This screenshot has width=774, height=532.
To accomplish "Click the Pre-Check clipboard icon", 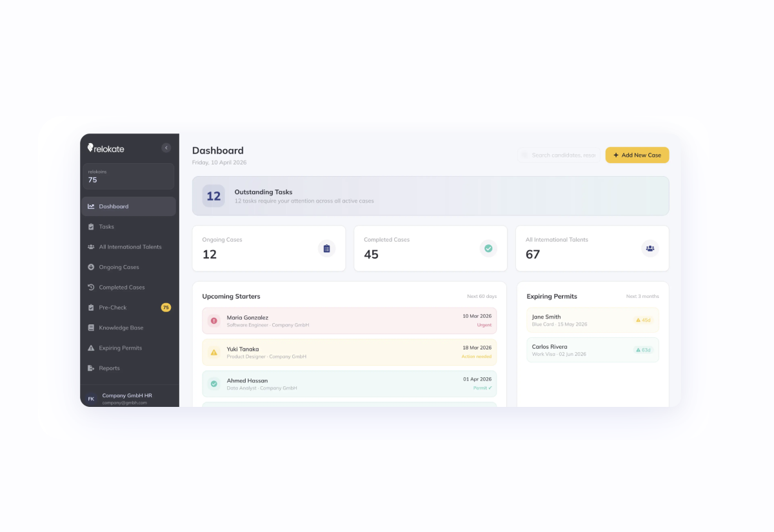I will coord(91,308).
